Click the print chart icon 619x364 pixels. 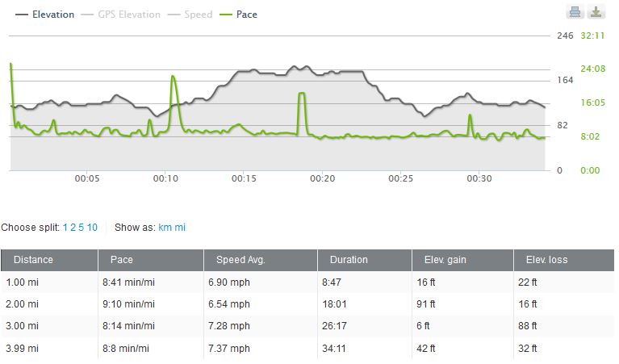(575, 11)
